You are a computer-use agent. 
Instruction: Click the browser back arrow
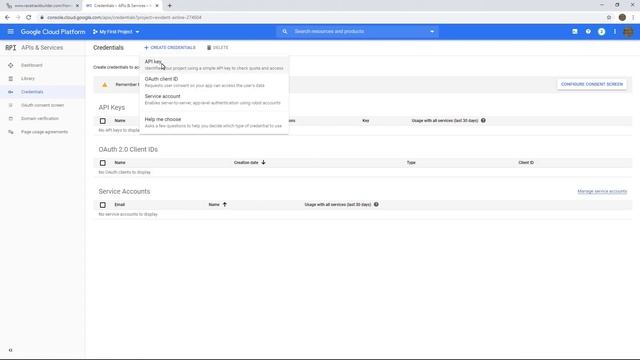7,18
